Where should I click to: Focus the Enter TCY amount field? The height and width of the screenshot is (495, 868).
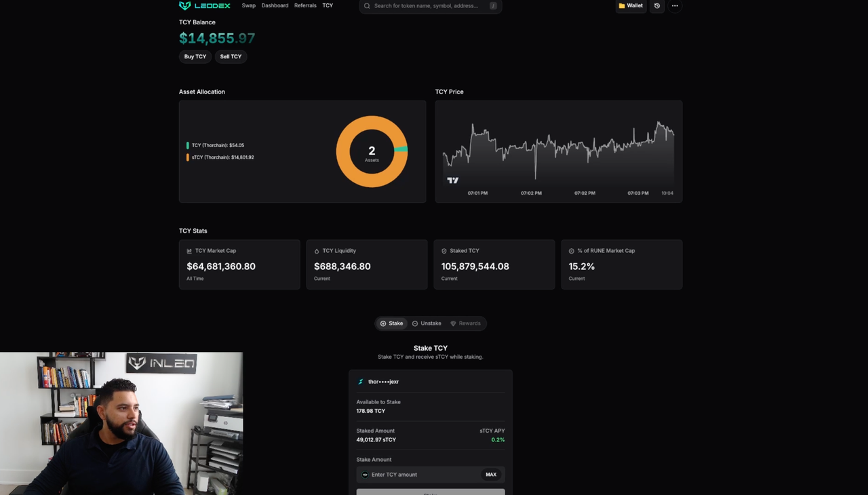click(x=431, y=475)
